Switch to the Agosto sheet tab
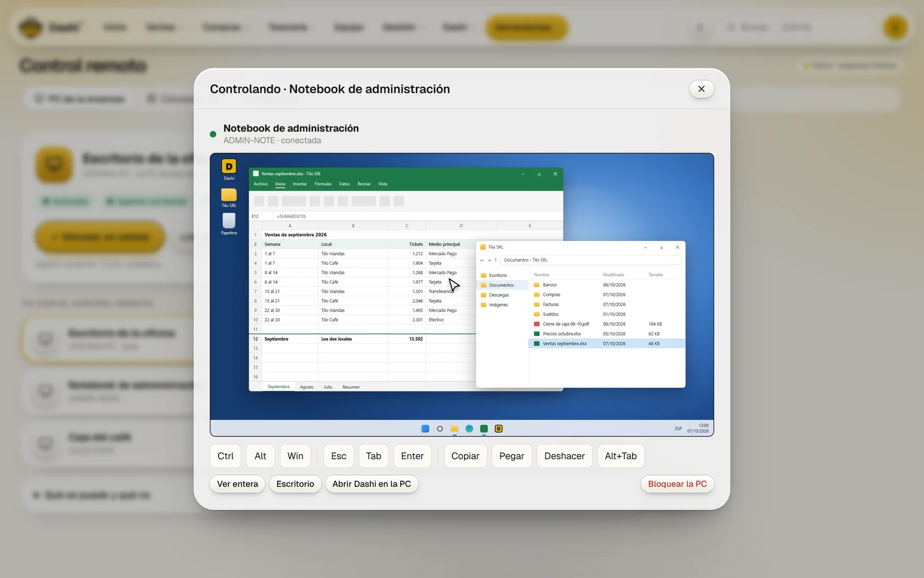Image resolution: width=924 pixels, height=578 pixels. tap(306, 387)
